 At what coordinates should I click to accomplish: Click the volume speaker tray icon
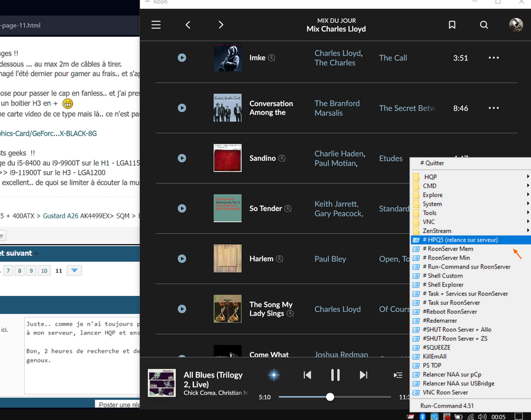click(x=482, y=417)
